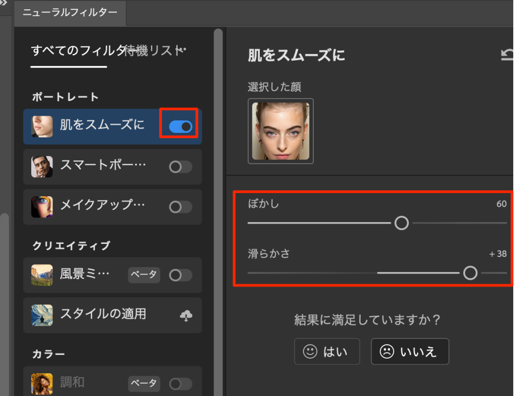
Task: Reset the filter with the undo arrow icon
Action: pyautogui.click(x=507, y=55)
